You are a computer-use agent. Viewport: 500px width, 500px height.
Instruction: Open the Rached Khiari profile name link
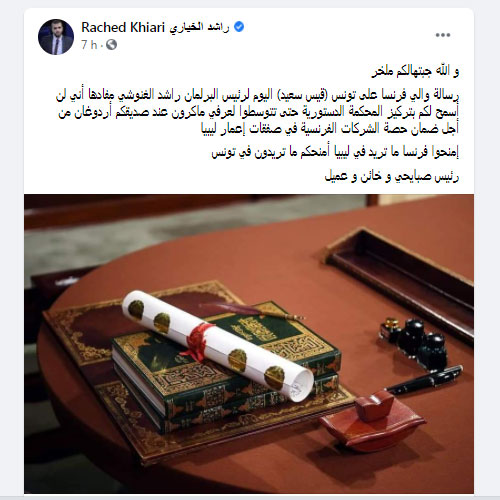123,27
